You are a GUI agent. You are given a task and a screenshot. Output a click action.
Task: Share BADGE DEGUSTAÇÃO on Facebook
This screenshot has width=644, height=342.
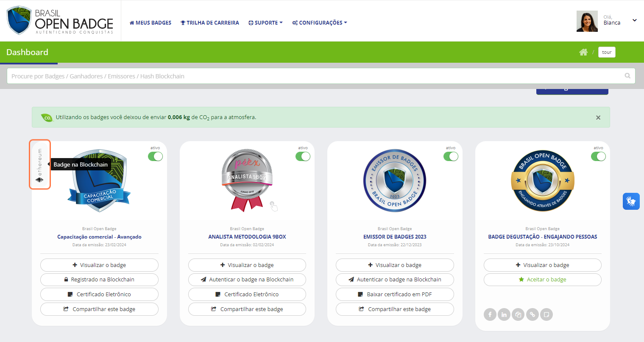pos(490,314)
